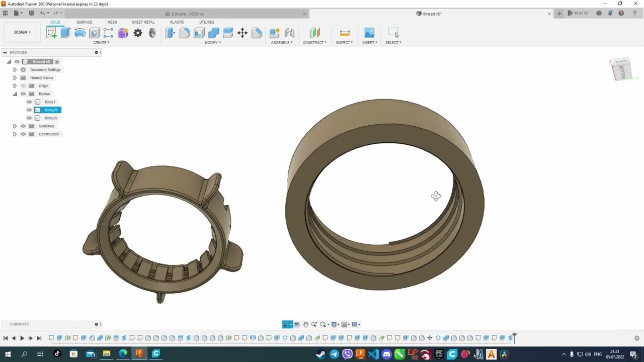Switch to the SHEET METAL tab

tap(143, 22)
